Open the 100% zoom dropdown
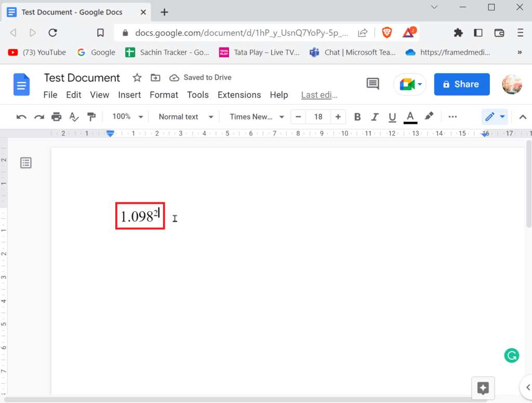 [x=128, y=117]
